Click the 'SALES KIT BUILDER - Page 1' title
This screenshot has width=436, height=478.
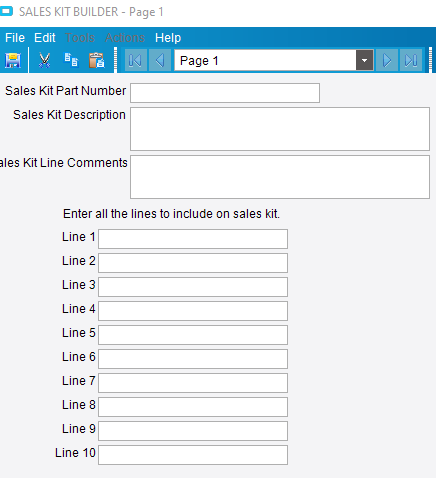(x=91, y=12)
